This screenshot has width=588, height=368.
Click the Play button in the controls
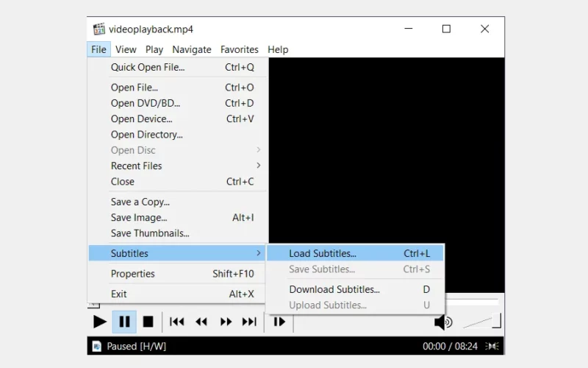pyautogui.click(x=99, y=322)
